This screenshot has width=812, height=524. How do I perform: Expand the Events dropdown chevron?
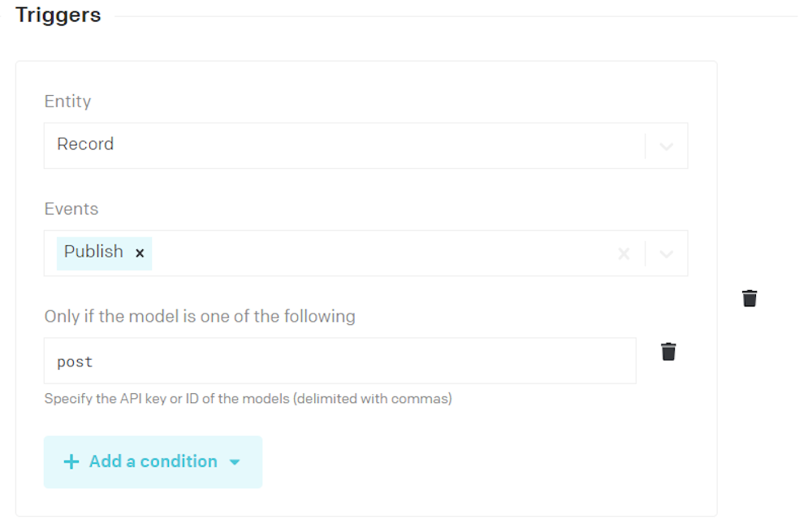click(x=667, y=254)
